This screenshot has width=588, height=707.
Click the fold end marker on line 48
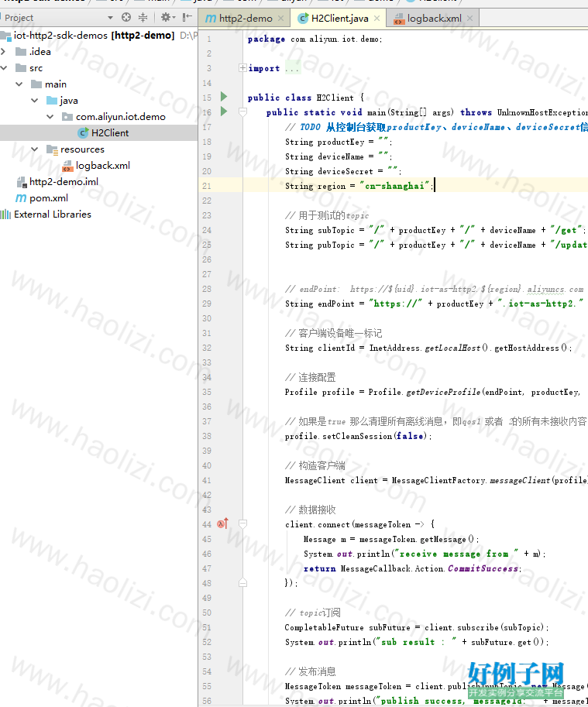242,582
